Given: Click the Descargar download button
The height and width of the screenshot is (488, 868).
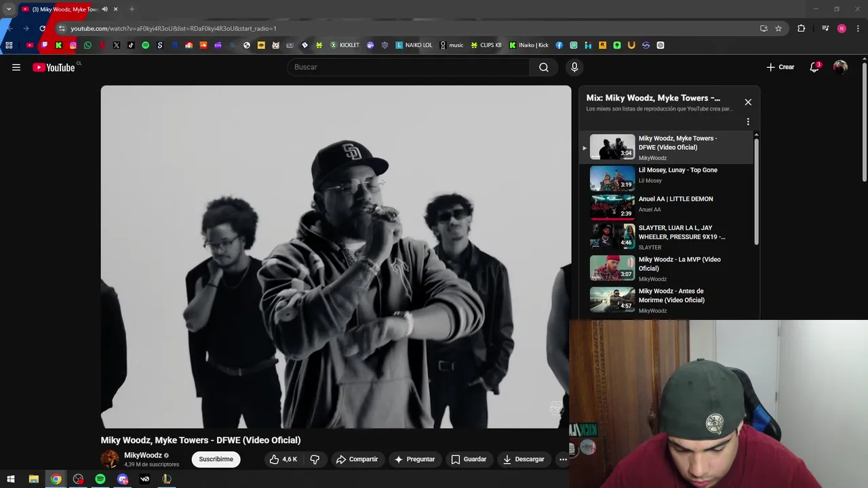Looking at the screenshot, I should (523, 460).
